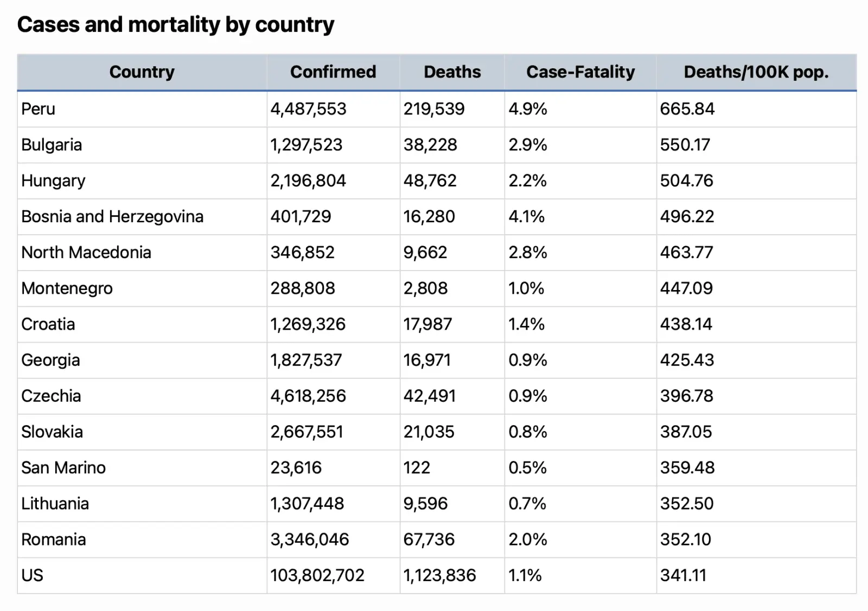Select Romania's case-fatality 2.0% cell

point(527,539)
